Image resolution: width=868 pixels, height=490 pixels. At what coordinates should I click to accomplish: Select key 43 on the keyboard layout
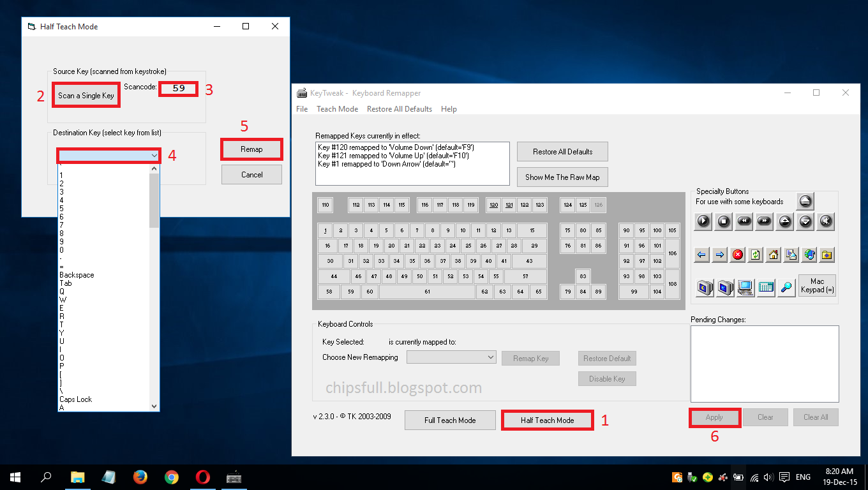coord(529,261)
